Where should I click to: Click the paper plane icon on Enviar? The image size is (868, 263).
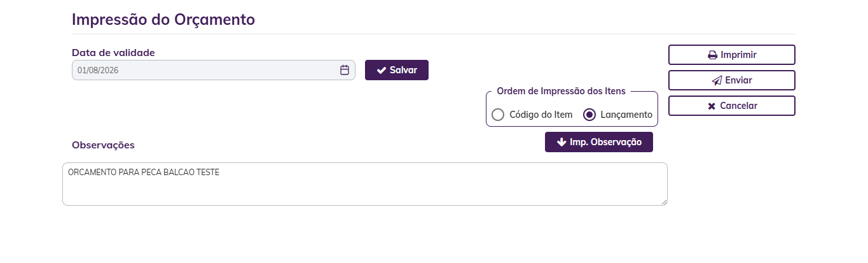click(x=717, y=80)
